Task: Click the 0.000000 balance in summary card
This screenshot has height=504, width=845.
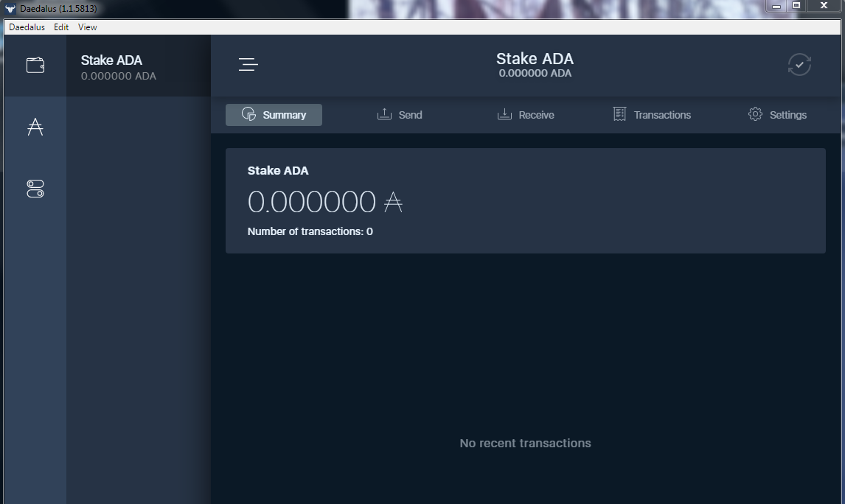Action: 325,202
